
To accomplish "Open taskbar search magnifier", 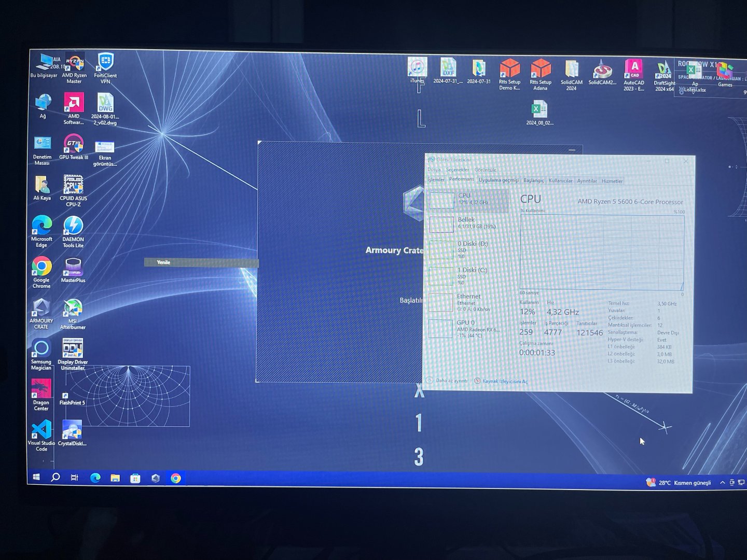I will [x=55, y=477].
